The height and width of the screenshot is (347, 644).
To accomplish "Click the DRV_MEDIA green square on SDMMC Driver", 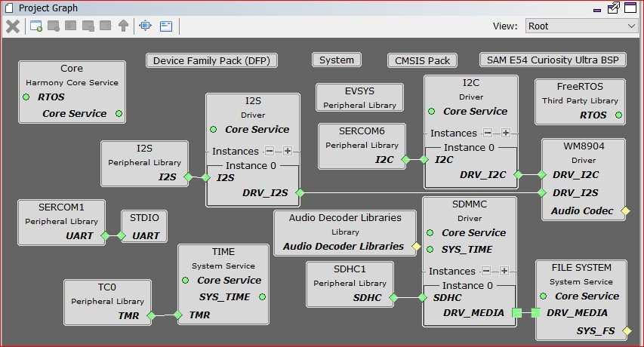I will (516, 313).
